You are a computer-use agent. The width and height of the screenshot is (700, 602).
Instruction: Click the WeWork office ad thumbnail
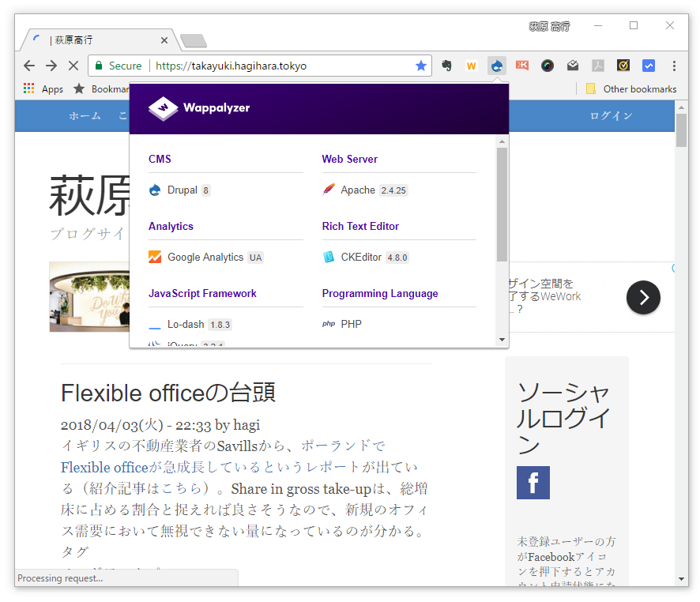click(89, 297)
